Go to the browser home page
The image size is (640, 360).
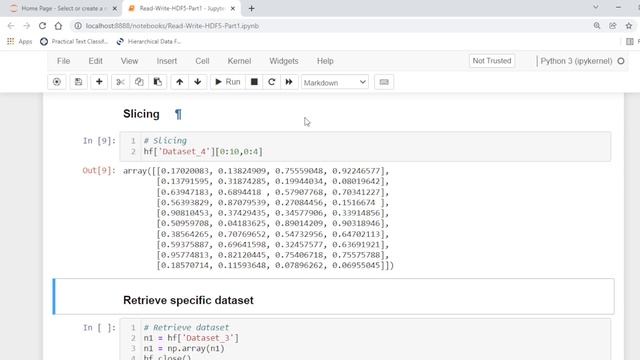point(58,26)
